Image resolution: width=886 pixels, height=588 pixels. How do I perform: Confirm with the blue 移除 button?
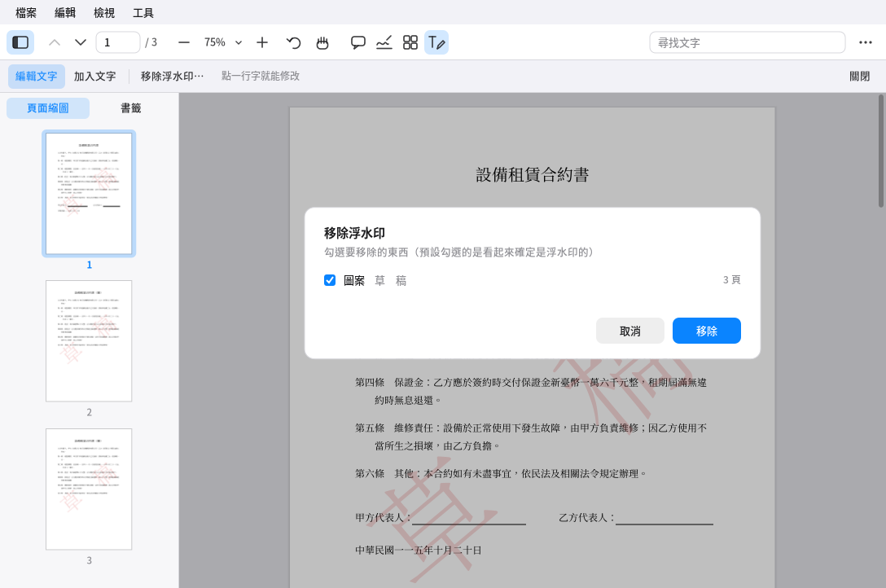click(x=706, y=331)
